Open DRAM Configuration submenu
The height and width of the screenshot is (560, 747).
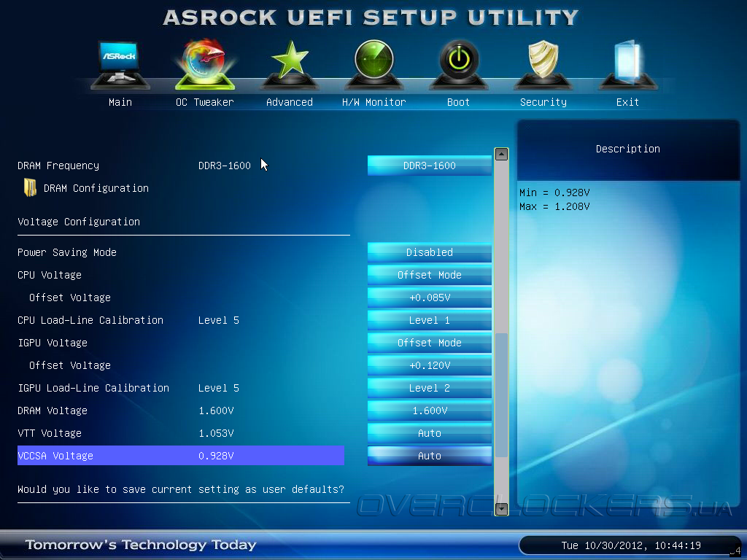click(96, 188)
